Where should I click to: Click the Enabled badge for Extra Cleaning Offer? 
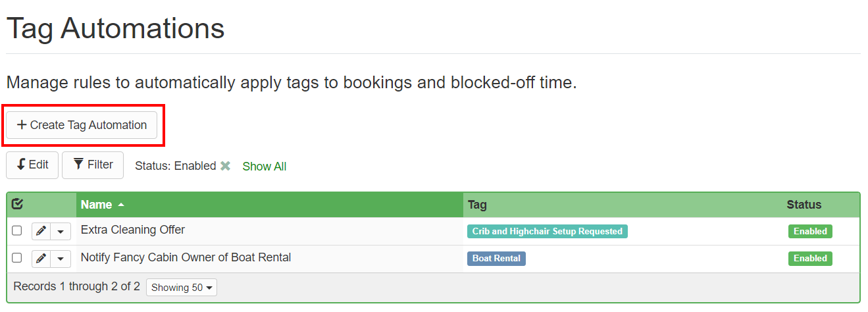[810, 231]
